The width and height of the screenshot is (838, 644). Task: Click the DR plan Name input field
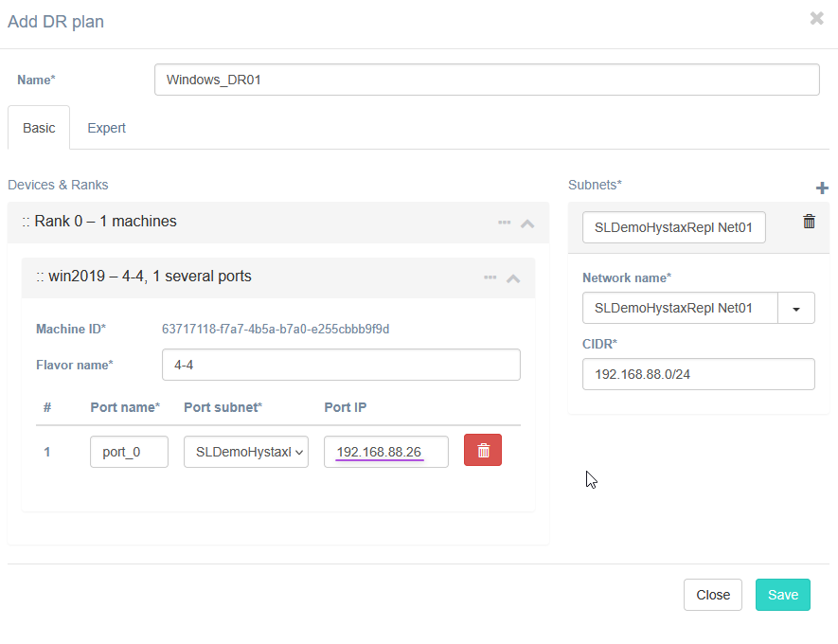[x=487, y=80]
